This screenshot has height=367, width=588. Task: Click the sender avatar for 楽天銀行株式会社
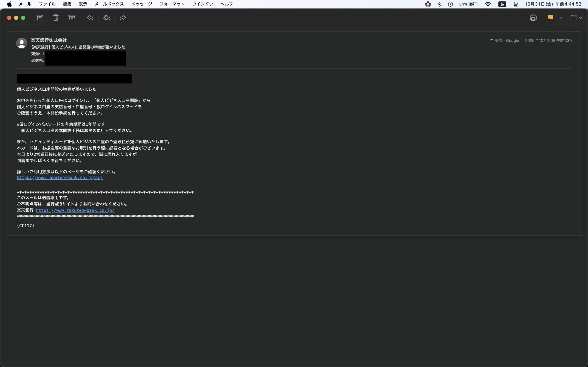point(22,43)
